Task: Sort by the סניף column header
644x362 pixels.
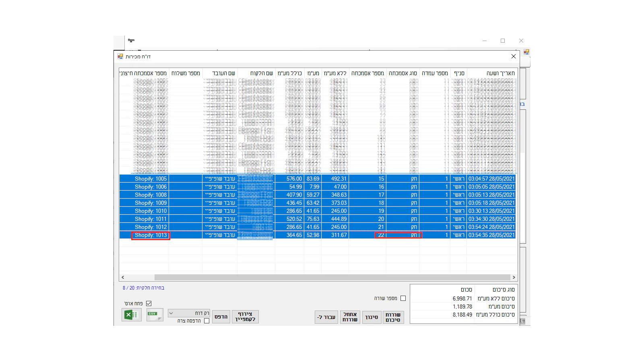Action: click(x=458, y=73)
